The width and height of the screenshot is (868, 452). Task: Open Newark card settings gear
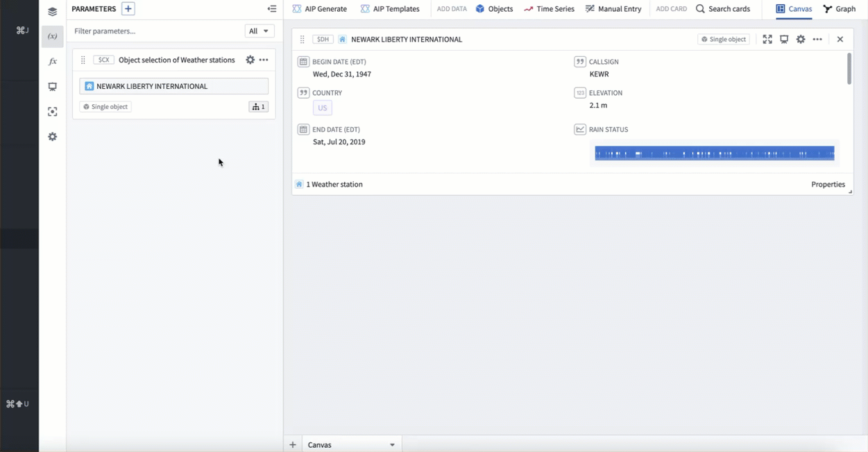(x=801, y=40)
